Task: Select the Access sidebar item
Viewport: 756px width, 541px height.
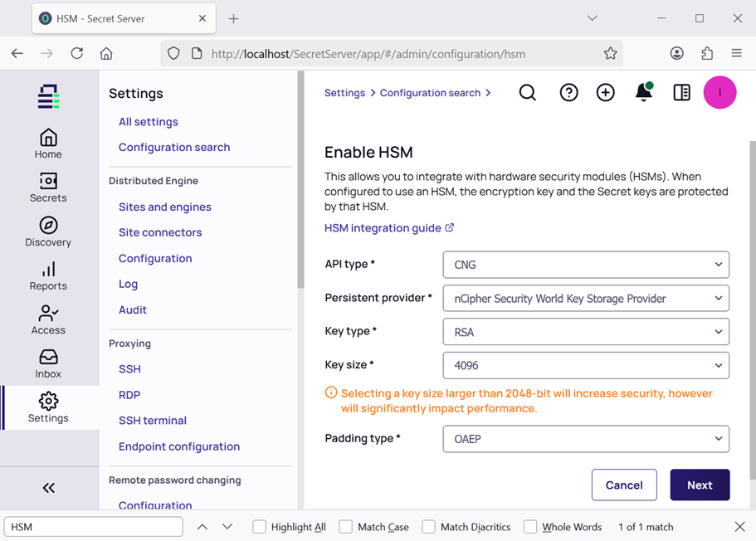Action: pos(48,320)
